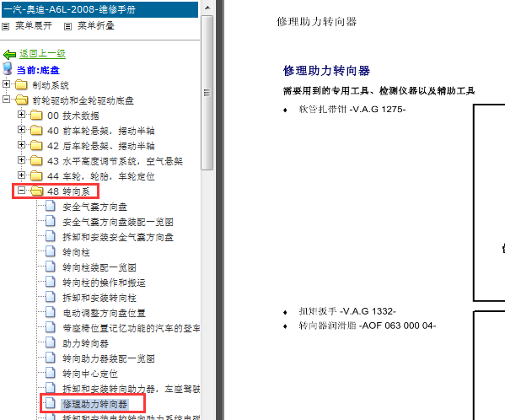The height and width of the screenshot is (420, 505).
Task: Click the 48 转向系 open folder icon
Action: [x=37, y=191]
